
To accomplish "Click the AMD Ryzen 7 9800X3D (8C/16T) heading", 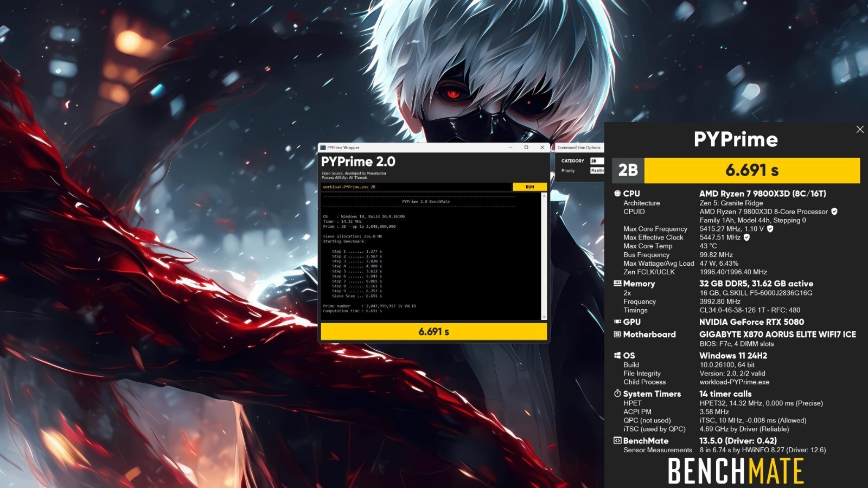I will [763, 193].
